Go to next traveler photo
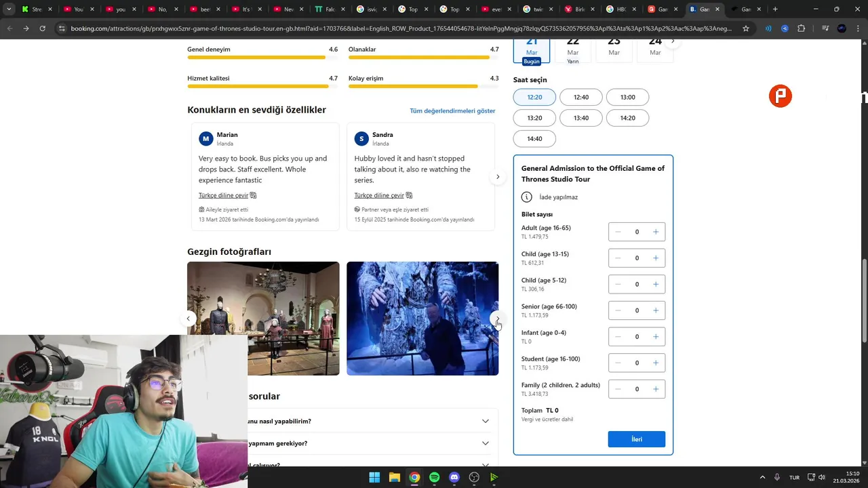This screenshot has width=868, height=488. (498, 319)
